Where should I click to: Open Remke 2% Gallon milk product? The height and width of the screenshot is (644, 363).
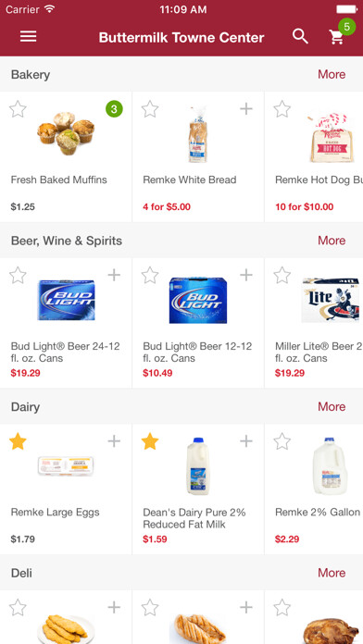(318, 513)
